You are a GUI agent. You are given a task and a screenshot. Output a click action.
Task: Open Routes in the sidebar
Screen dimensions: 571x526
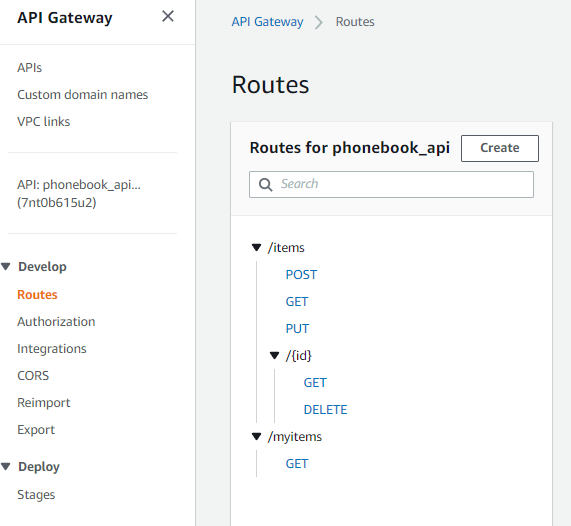click(38, 295)
